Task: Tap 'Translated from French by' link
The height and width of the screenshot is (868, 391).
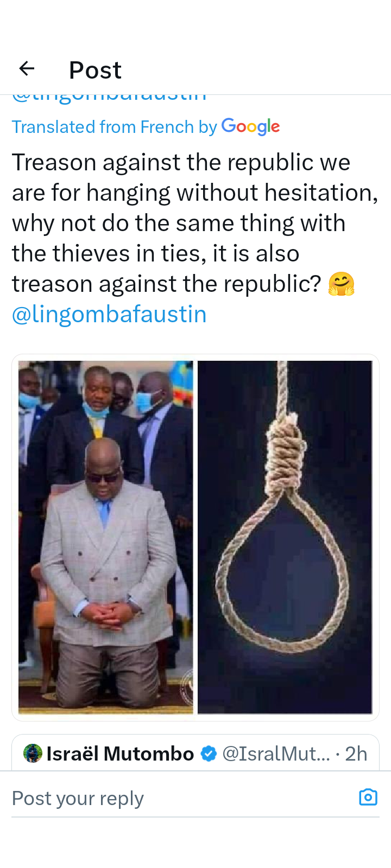Action: 115,127
